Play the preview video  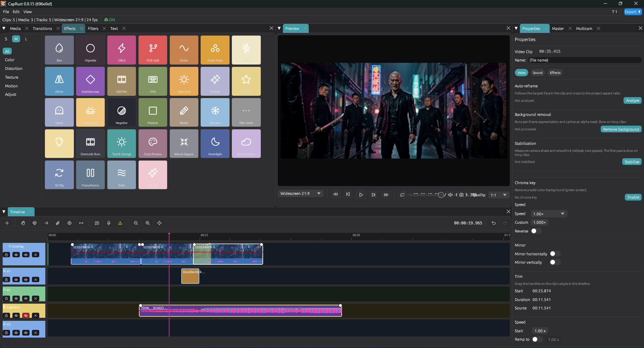tap(361, 195)
